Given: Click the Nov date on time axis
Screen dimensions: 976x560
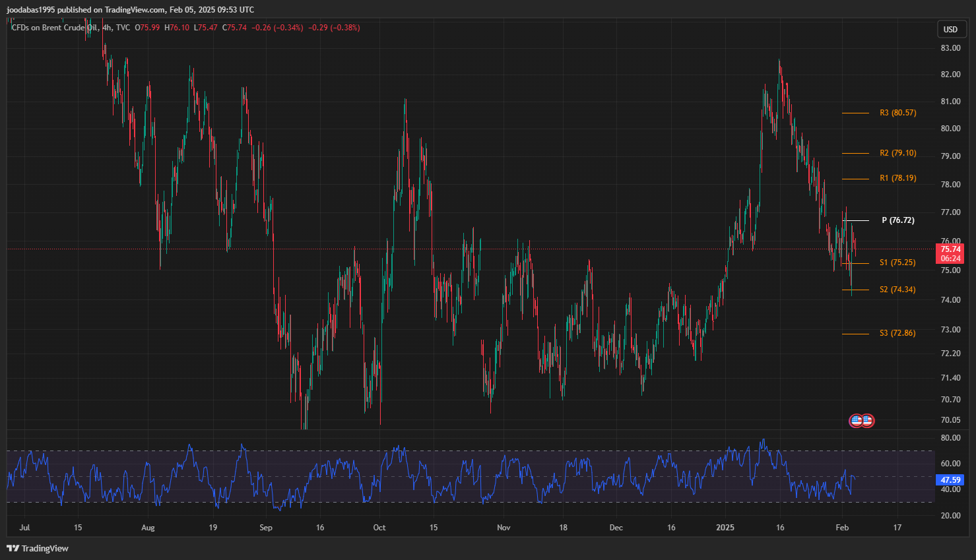Looking at the screenshot, I should (x=504, y=528).
